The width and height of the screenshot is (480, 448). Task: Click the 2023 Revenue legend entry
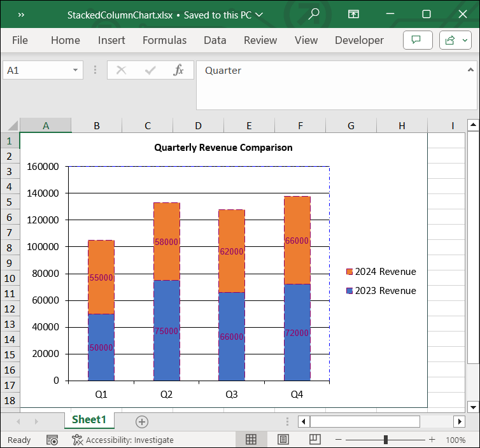coord(381,290)
